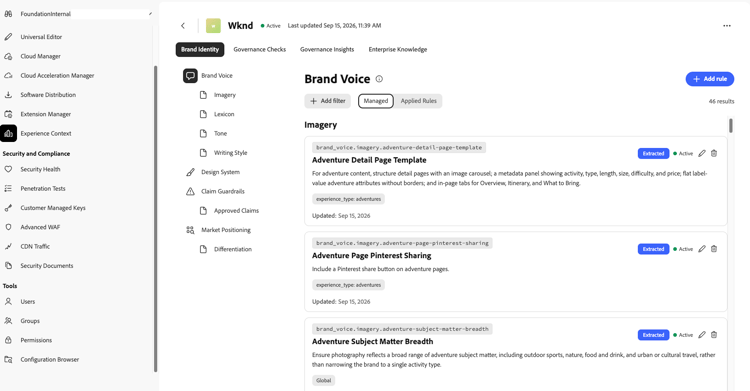Select Market Positioning tree item
750x391 pixels.
coord(225,230)
